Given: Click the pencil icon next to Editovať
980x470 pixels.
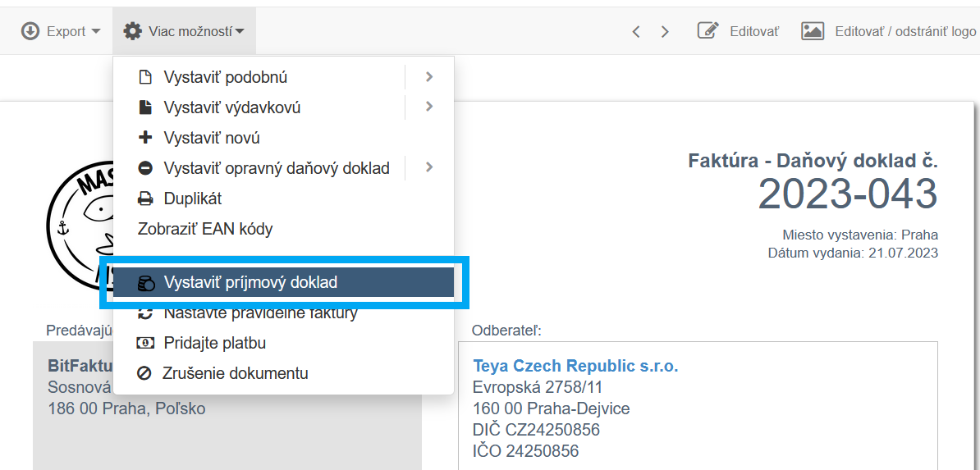Looking at the screenshot, I should pyautogui.click(x=708, y=31).
